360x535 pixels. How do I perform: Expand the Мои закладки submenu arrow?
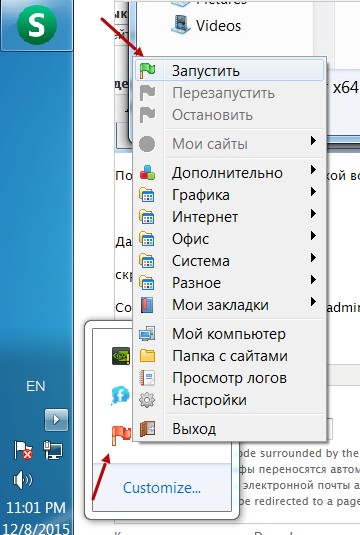point(313,302)
